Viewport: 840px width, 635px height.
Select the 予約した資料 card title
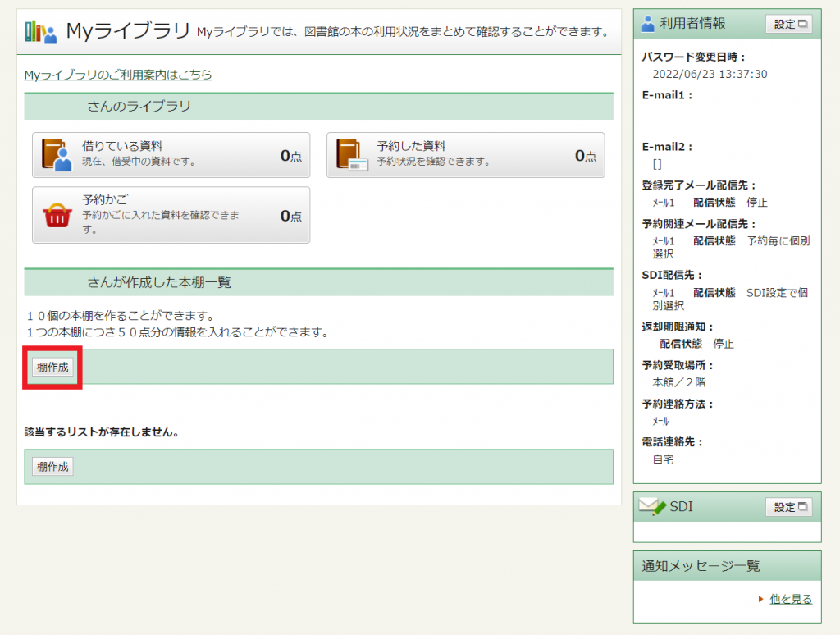click(411, 146)
